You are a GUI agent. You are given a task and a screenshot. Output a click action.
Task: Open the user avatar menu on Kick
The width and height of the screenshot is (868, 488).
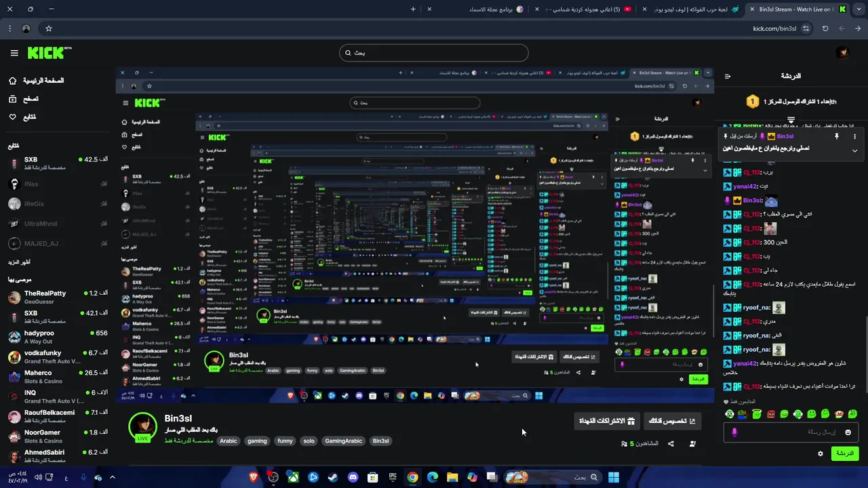point(842,53)
